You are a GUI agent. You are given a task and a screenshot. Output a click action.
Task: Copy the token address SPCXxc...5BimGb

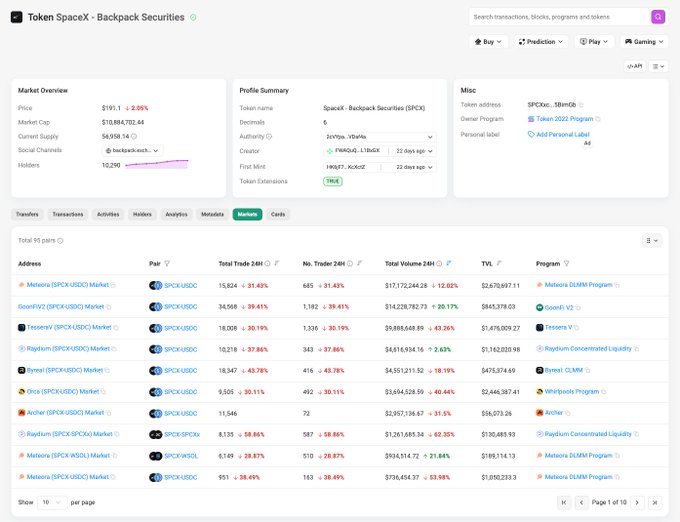tap(581, 105)
